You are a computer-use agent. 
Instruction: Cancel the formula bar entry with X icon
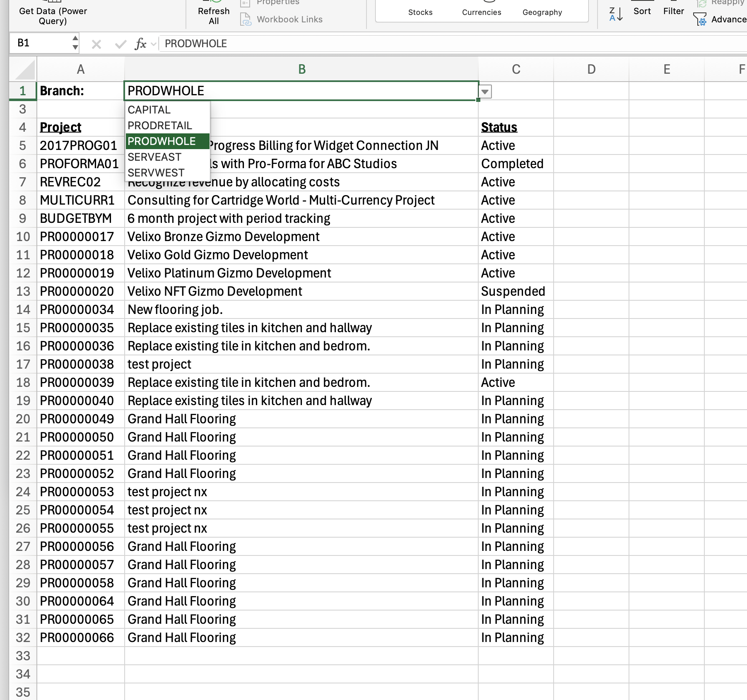point(96,44)
